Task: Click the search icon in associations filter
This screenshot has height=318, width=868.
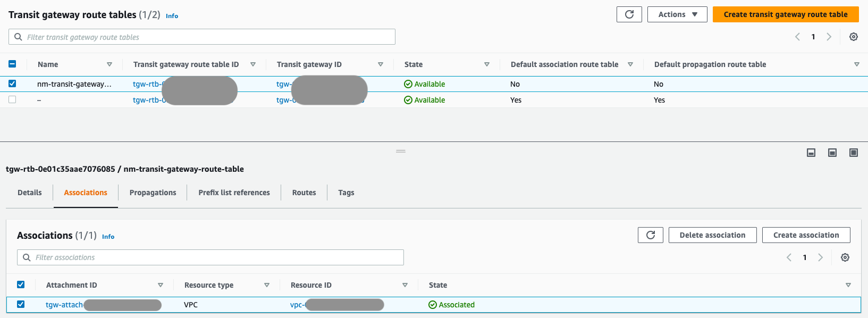Action: (27, 257)
